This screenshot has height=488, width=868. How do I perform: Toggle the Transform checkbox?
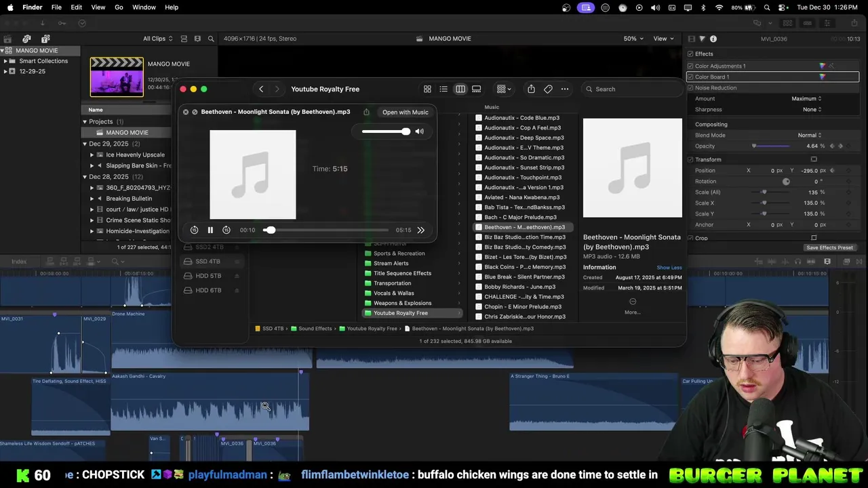point(690,159)
